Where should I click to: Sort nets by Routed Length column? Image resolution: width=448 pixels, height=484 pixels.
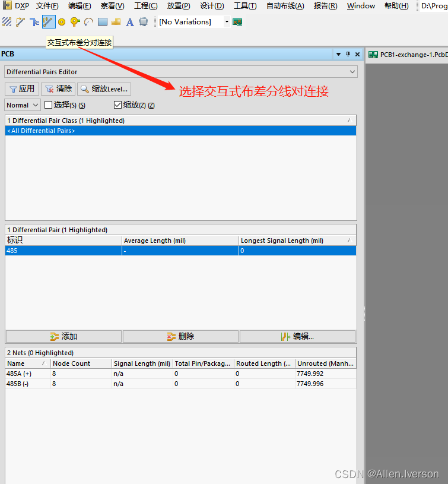[265, 363]
